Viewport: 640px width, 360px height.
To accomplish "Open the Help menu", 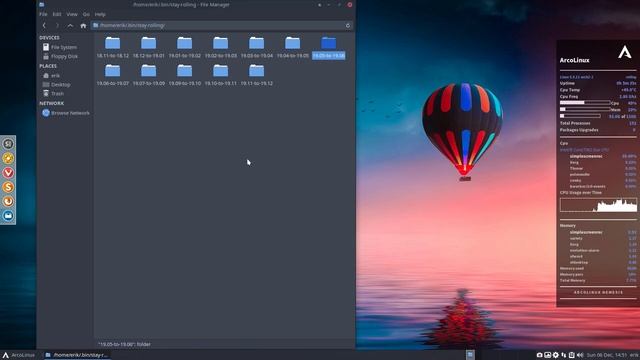I will click(100, 14).
